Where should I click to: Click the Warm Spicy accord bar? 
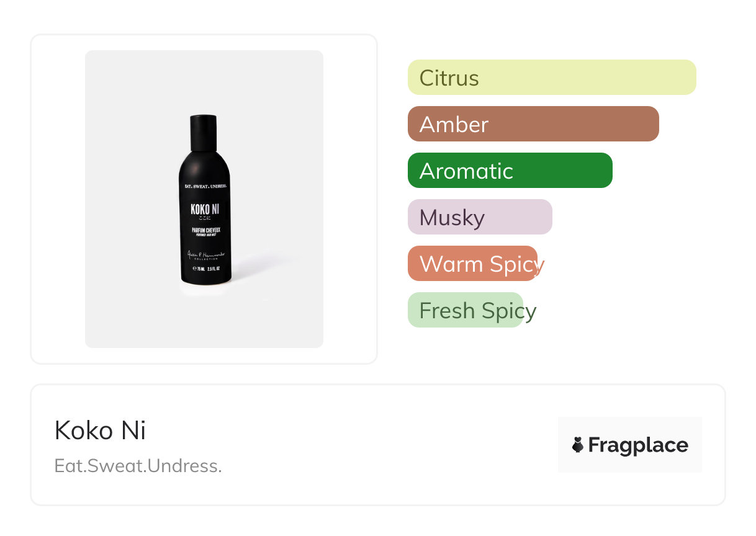tap(472, 264)
